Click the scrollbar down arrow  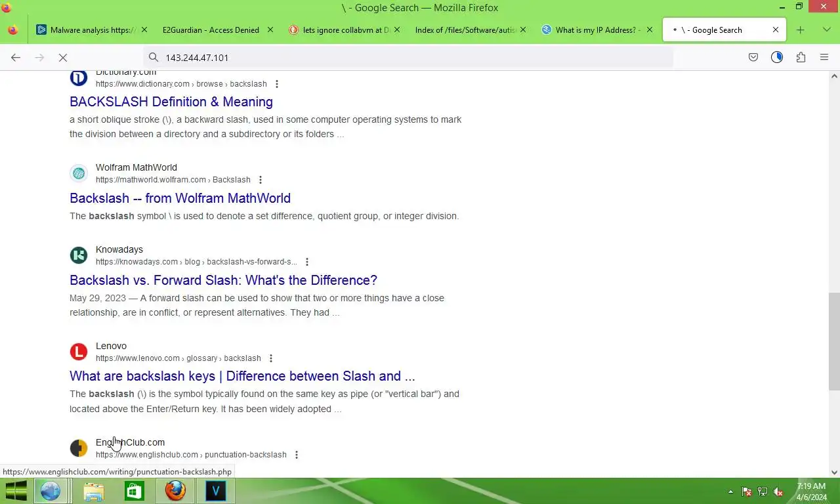click(834, 472)
